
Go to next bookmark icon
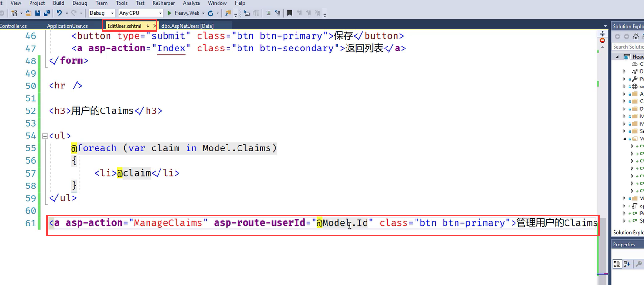[308, 13]
